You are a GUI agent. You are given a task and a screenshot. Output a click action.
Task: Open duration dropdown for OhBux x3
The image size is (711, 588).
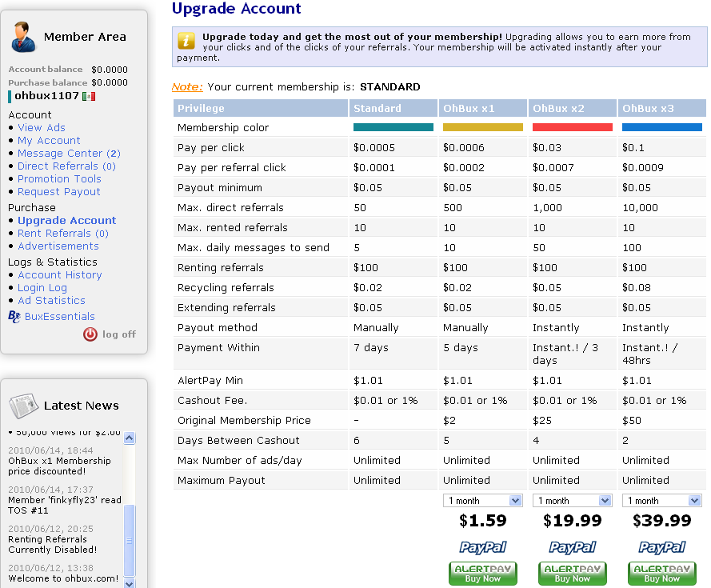[661, 501]
